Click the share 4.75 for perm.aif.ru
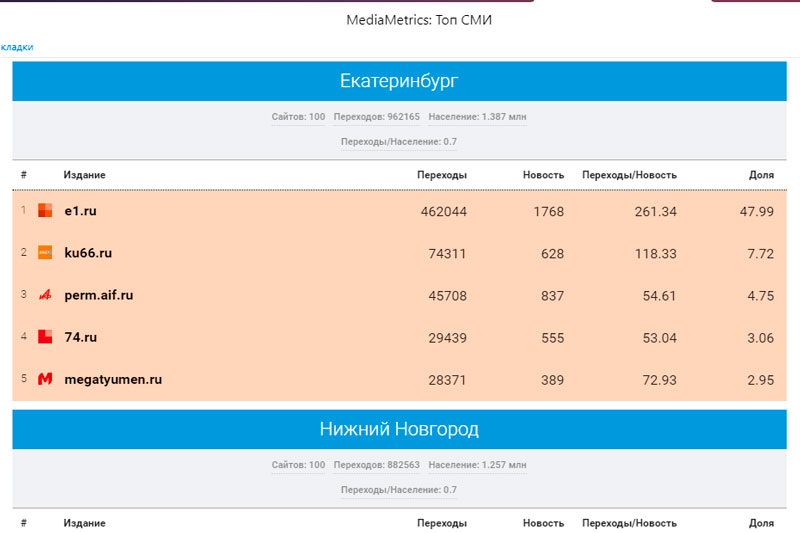This screenshot has width=800, height=533. tap(761, 296)
